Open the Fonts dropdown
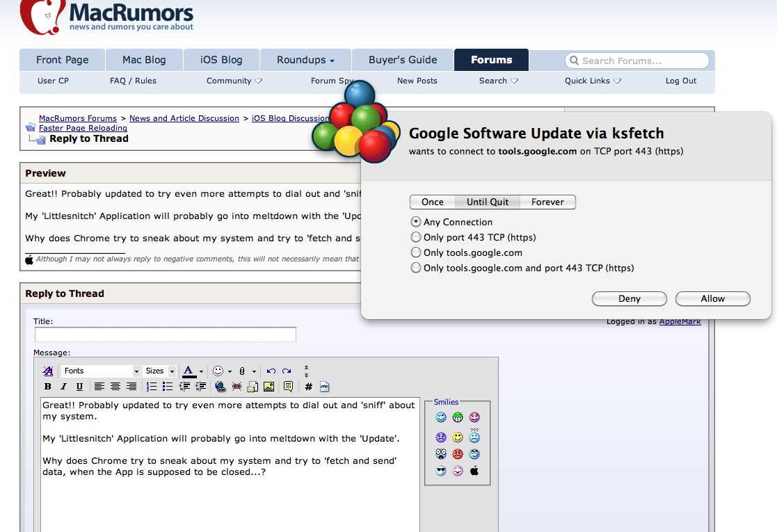The image size is (777, 532). 101,371
